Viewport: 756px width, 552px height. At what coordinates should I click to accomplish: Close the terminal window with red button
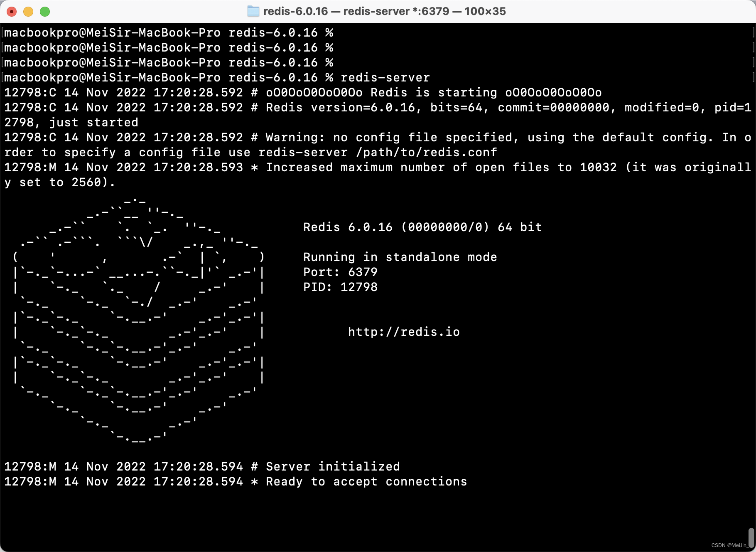[x=12, y=11]
